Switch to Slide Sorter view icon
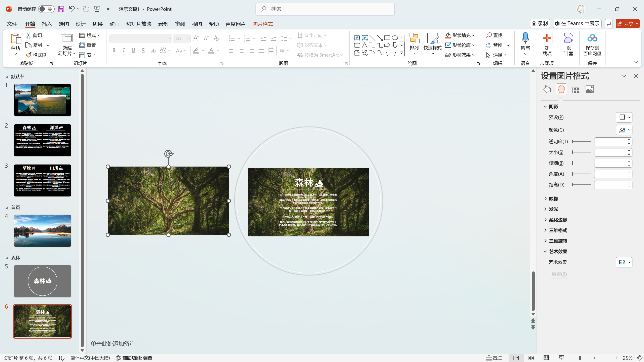Screen dimensions: 644x362 pyautogui.click(x=531, y=358)
